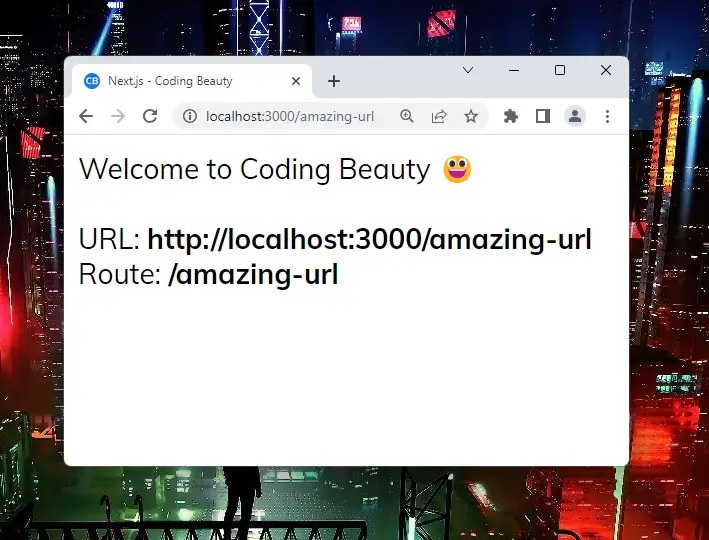This screenshot has height=540, width=709.
Task: Toggle the side panel icon
Action: pos(543,116)
